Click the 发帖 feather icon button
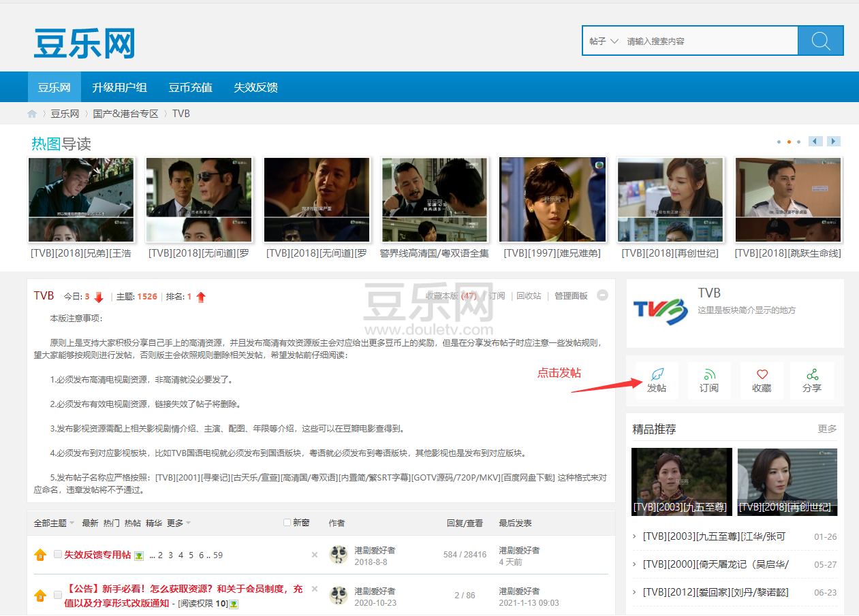859x616 pixels. click(657, 380)
